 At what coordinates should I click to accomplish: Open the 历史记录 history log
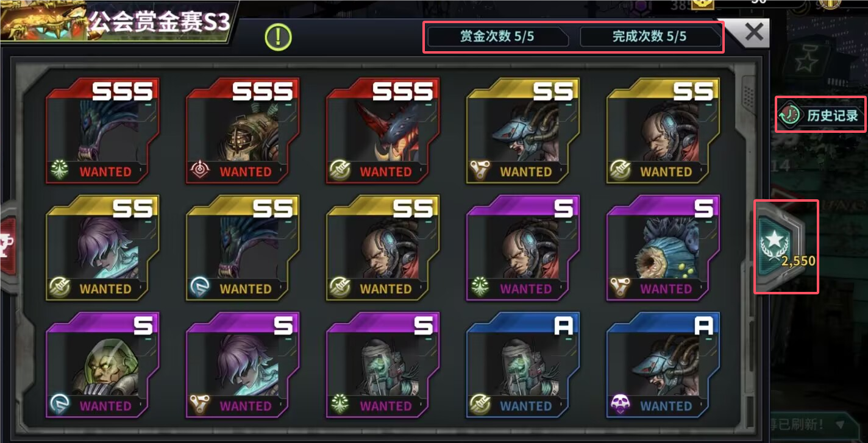820,115
